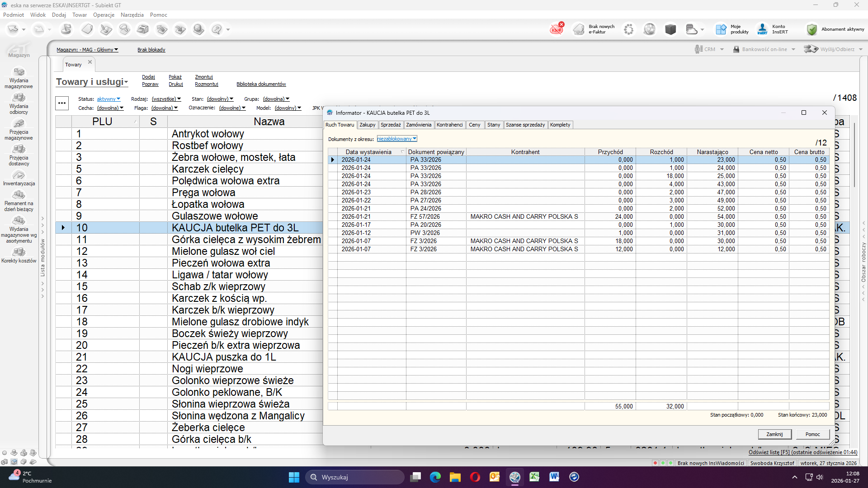Click Wyszukaj taskbar search box

(x=355, y=477)
